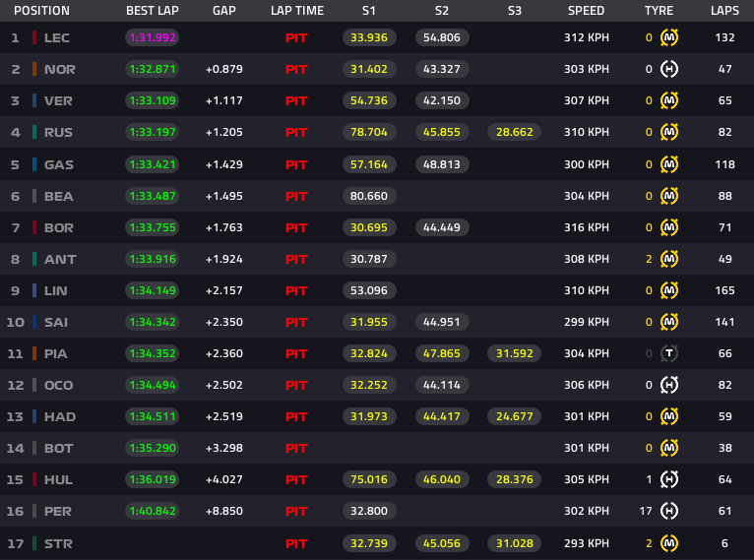This screenshot has height=560, width=754.
Task: Click the TYRE column header
Action: click(659, 11)
